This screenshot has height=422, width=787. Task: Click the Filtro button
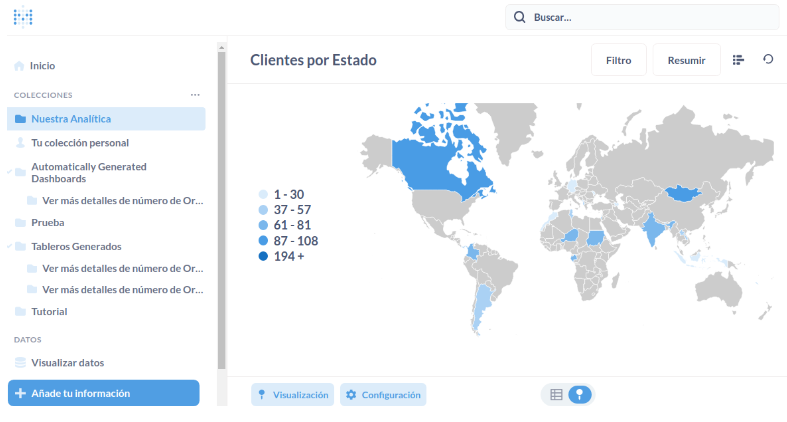[618, 60]
